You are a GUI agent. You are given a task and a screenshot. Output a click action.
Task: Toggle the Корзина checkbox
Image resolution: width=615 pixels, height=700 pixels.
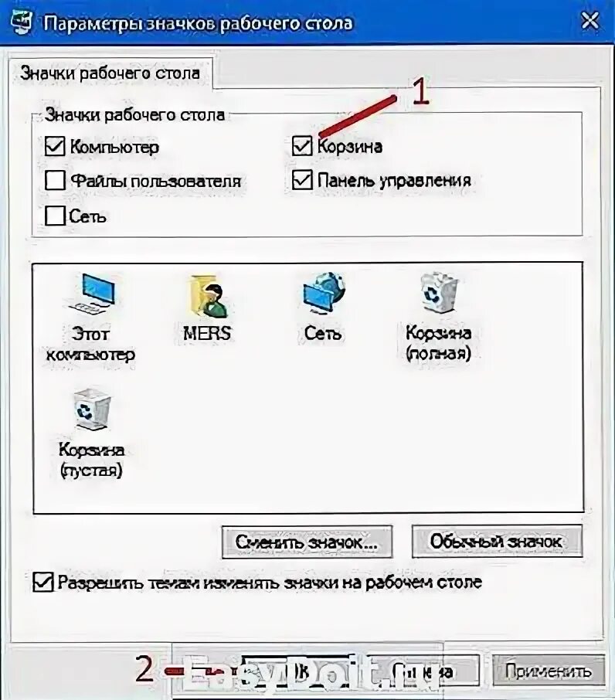301,145
